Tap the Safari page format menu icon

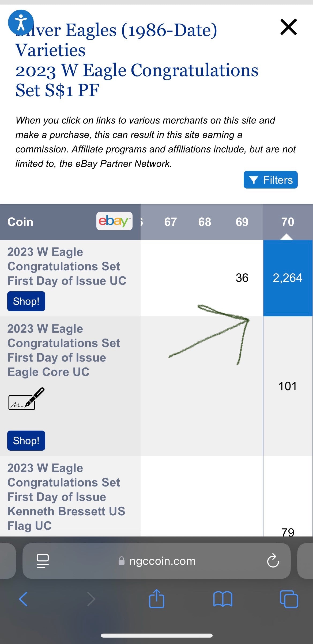tap(43, 561)
